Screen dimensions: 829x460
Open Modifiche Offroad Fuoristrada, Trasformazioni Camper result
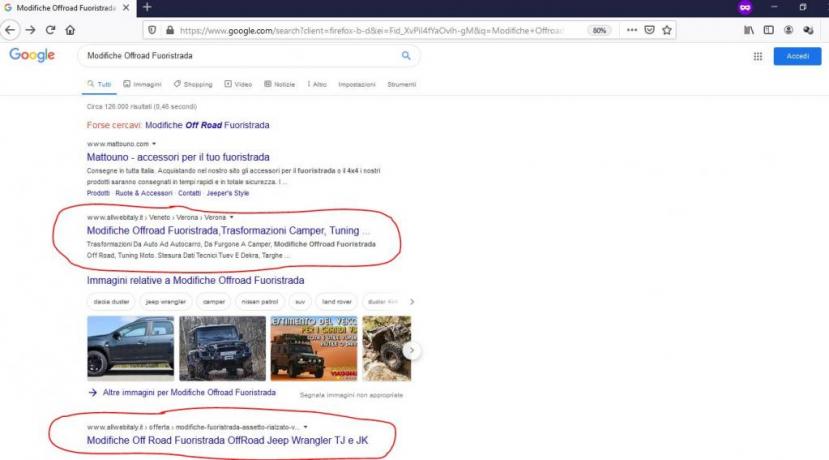tap(228, 231)
